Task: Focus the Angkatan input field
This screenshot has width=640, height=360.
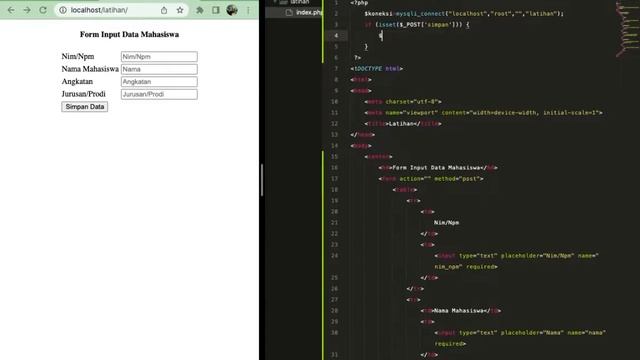Action: 159,82
